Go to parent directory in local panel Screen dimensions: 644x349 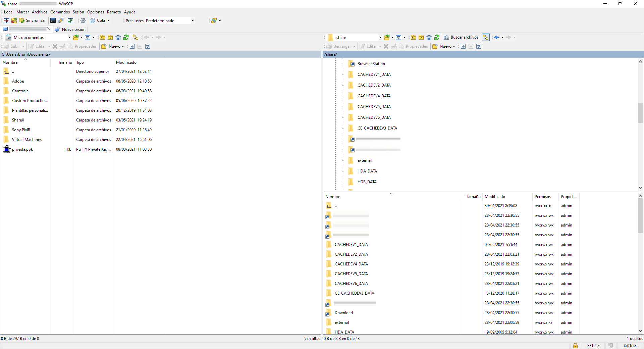(x=102, y=37)
